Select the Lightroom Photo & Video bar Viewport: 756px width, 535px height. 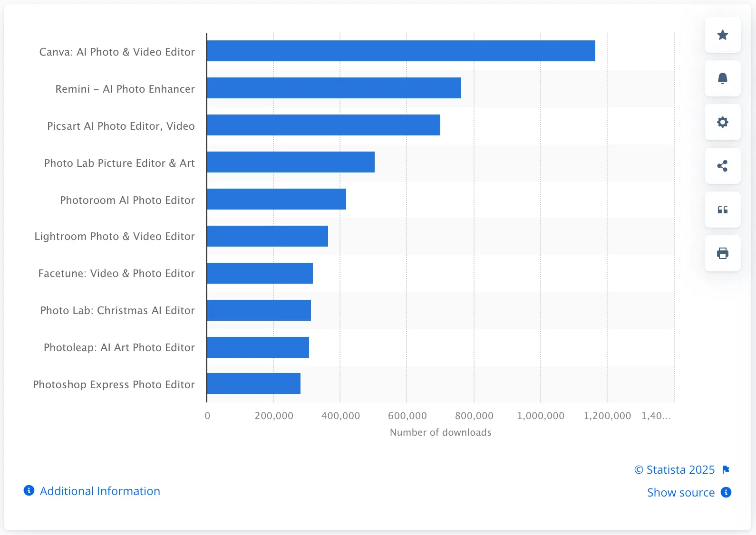(x=267, y=236)
